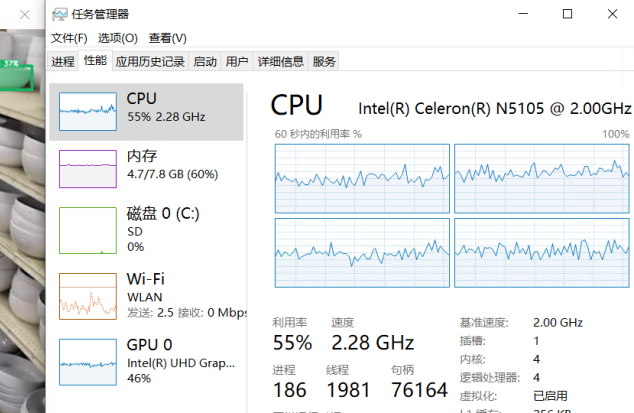
Task: Maximize the Task Manager window
Action: (568, 14)
